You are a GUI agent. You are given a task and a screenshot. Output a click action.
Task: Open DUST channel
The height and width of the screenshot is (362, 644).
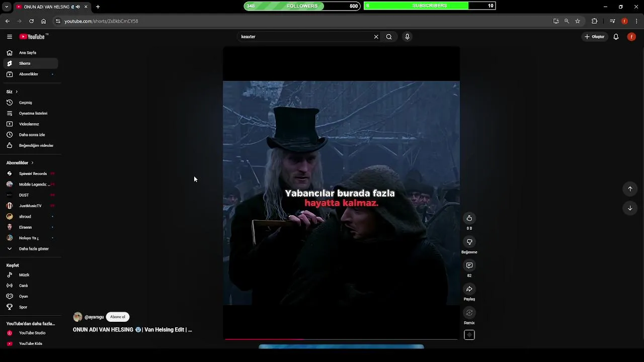(x=31, y=195)
